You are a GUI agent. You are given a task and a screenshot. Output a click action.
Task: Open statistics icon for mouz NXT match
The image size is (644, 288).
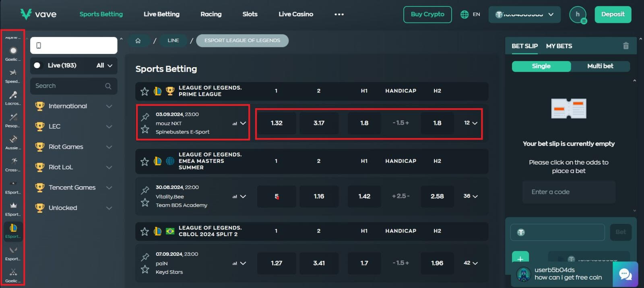click(235, 123)
